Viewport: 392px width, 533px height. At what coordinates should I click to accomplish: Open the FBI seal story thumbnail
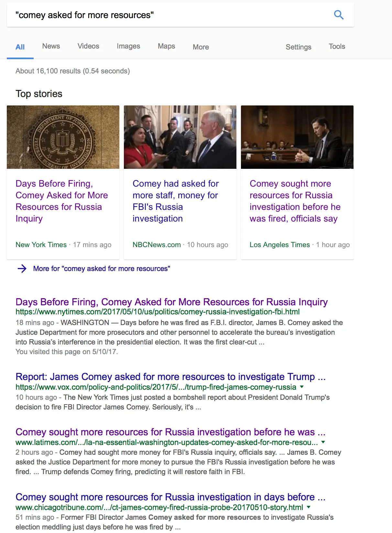click(63, 137)
